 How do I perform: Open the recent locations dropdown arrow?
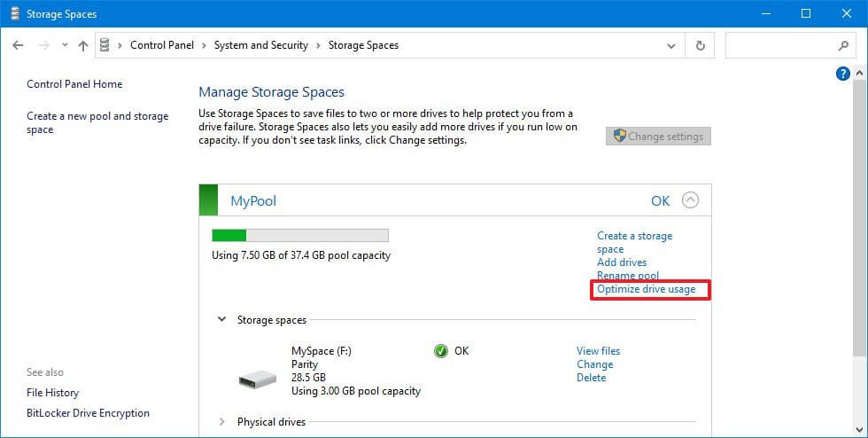(x=65, y=45)
